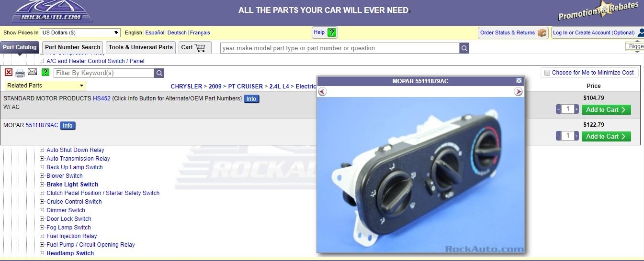Click the green question icon in listing toolbar
The height and width of the screenshot is (261, 644).
[45, 72]
